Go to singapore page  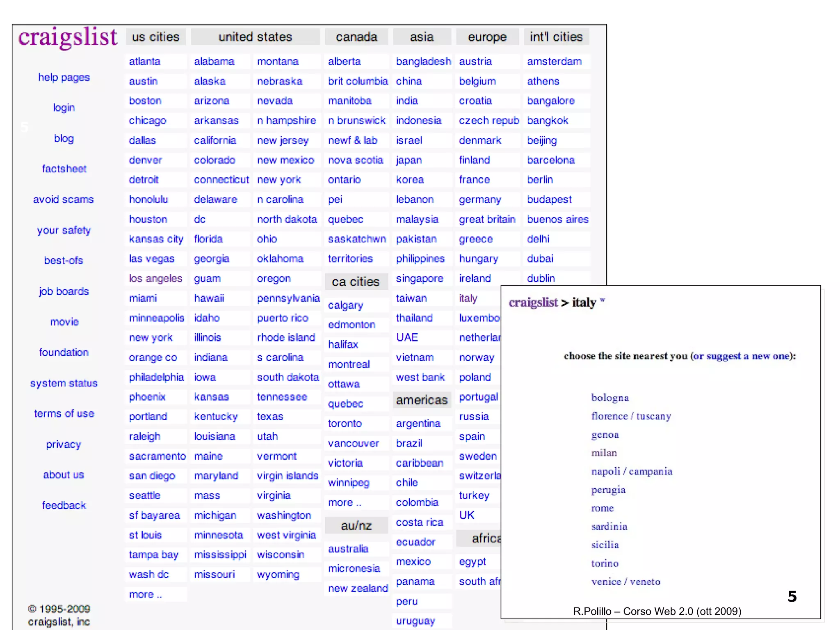click(x=420, y=279)
